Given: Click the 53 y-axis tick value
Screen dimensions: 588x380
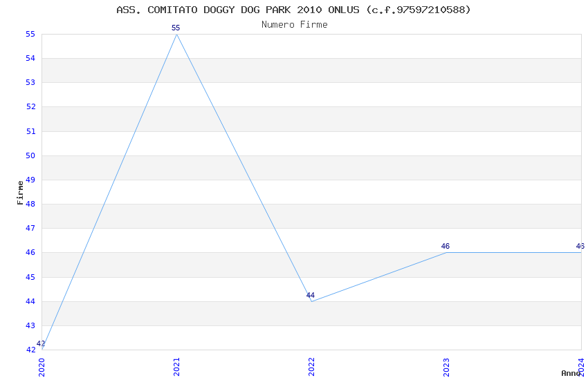Looking at the screenshot, I should pyautogui.click(x=30, y=82).
